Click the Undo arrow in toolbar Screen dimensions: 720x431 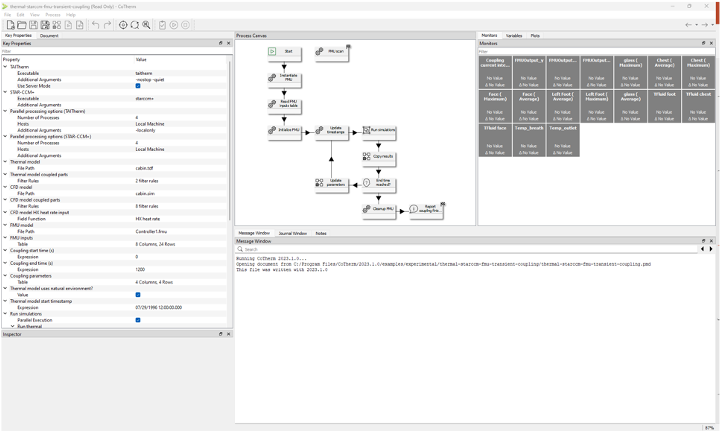pos(96,25)
